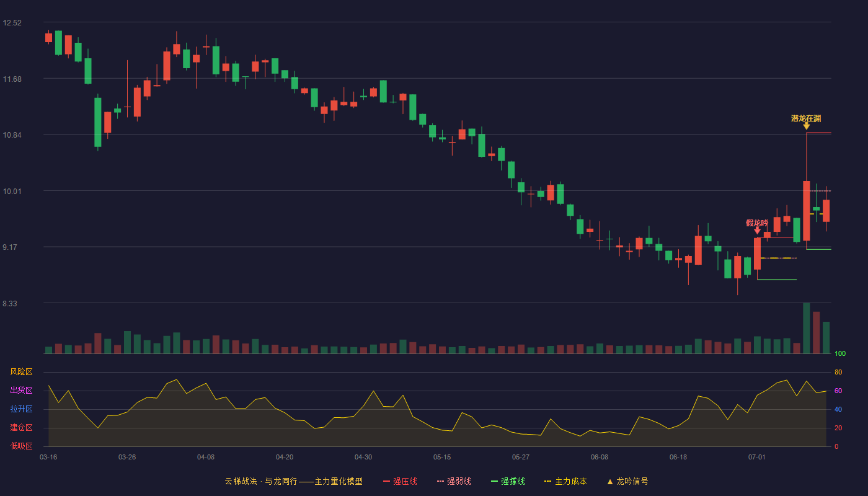
Task: Click the tallest volume bar
Action: tap(806, 328)
